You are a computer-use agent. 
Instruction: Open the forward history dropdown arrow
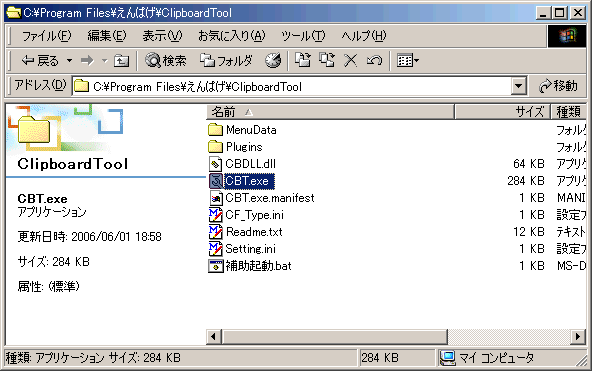105,60
